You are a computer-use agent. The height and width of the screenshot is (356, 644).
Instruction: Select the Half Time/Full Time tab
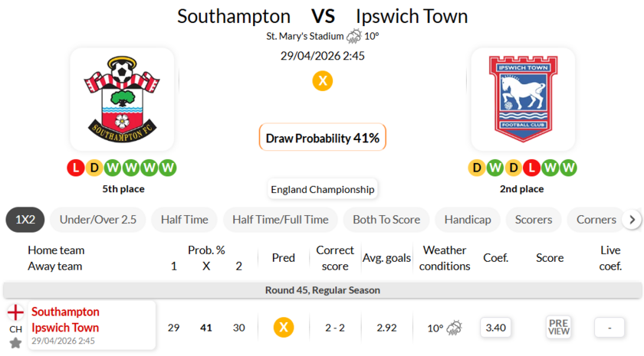pyautogui.click(x=280, y=220)
